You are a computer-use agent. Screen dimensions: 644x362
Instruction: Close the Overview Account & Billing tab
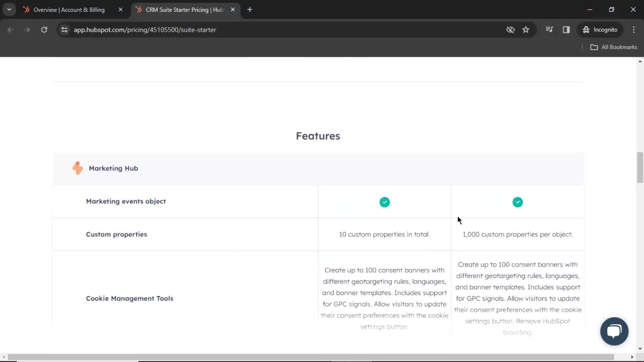(x=120, y=10)
